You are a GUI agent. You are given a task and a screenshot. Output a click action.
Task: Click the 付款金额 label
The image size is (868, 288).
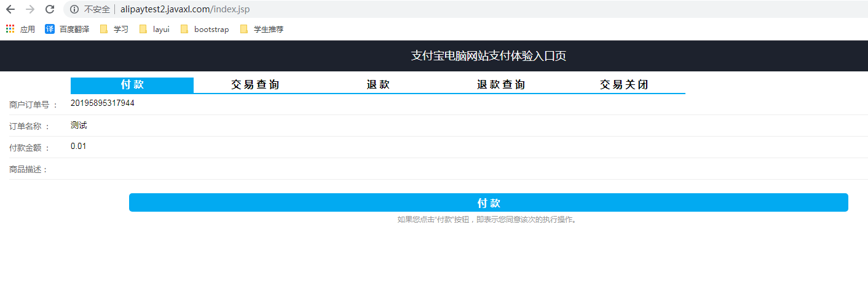click(30, 148)
